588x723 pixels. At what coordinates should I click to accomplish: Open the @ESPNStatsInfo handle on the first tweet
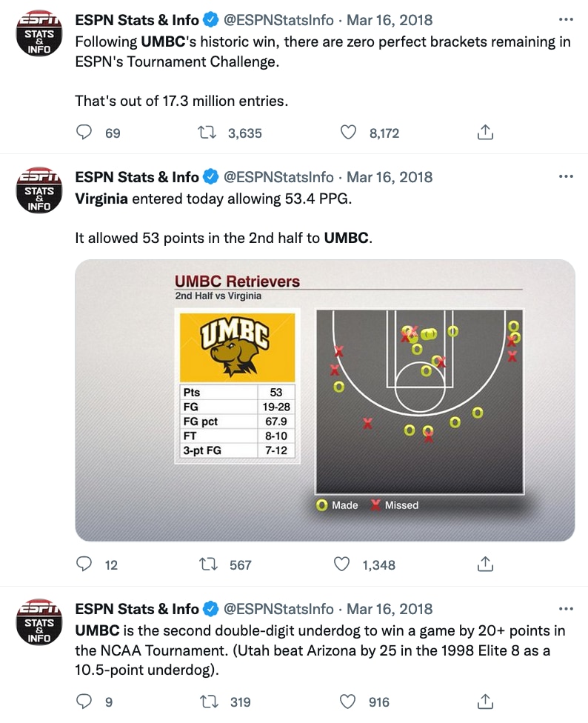[x=278, y=20]
